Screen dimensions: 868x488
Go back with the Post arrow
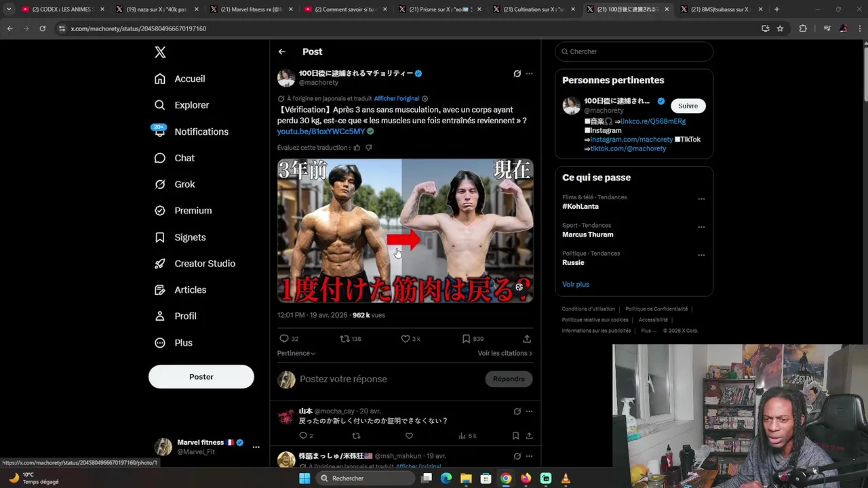pos(282,52)
